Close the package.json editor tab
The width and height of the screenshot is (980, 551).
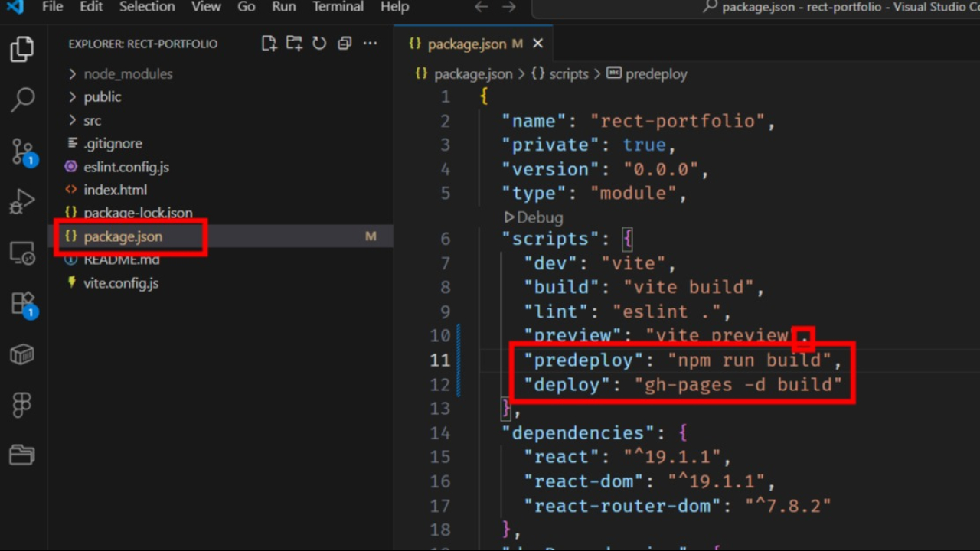tap(537, 44)
